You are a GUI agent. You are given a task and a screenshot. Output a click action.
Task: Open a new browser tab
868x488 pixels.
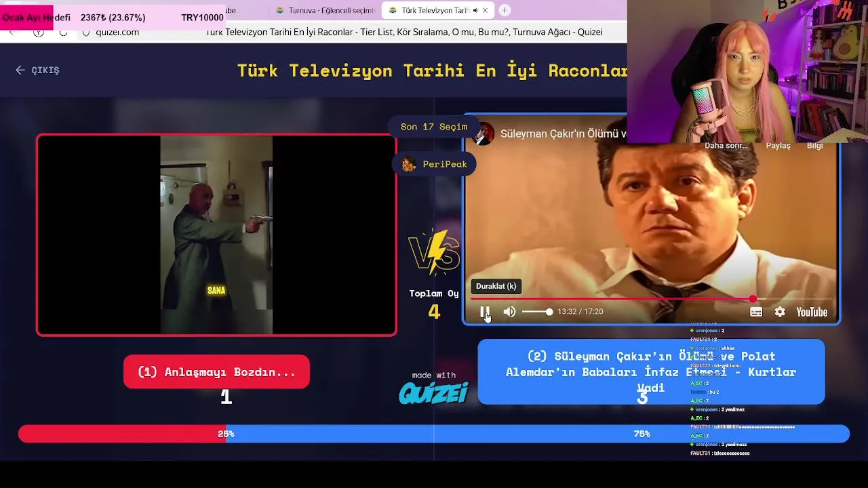click(x=505, y=10)
